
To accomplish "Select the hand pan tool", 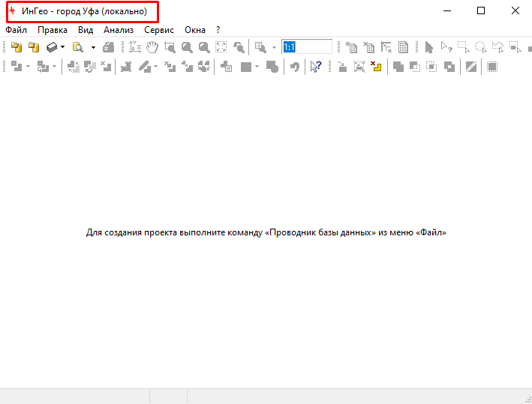I will click(152, 47).
